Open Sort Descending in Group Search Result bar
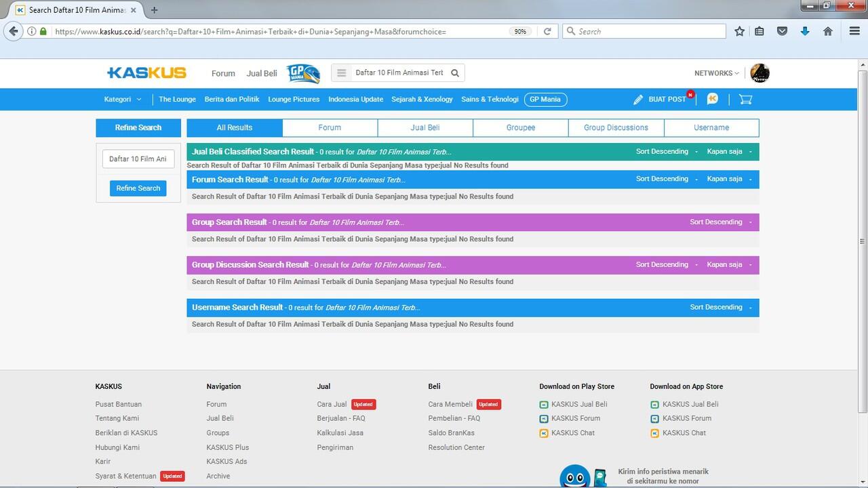The image size is (868, 488). (x=721, y=222)
